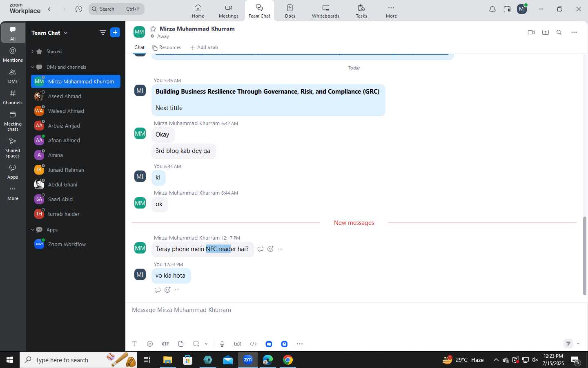Open the top More tab menu
The height and width of the screenshot is (368, 588).
[x=391, y=11]
